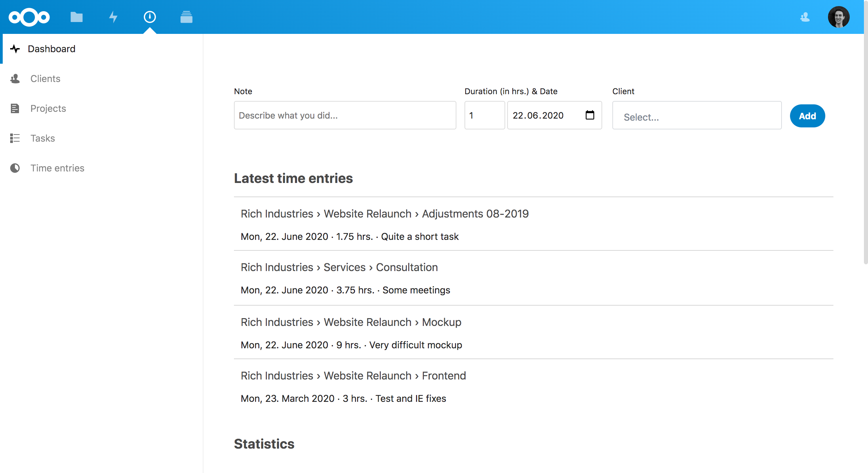
Task: Click the Note description input field
Action: pos(345,115)
